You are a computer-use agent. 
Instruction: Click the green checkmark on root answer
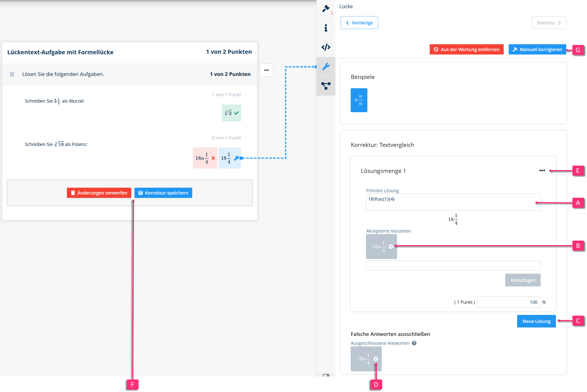pyautogui.click(x=236, y=113)
